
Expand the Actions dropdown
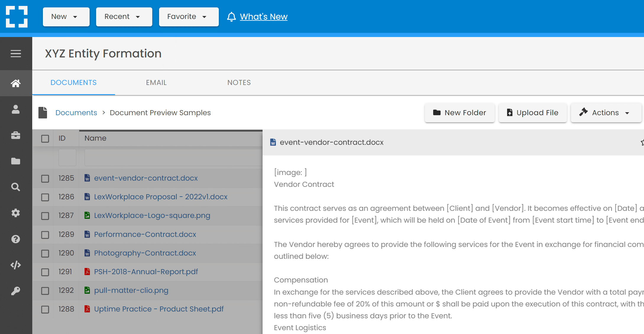tap(606, 113)
